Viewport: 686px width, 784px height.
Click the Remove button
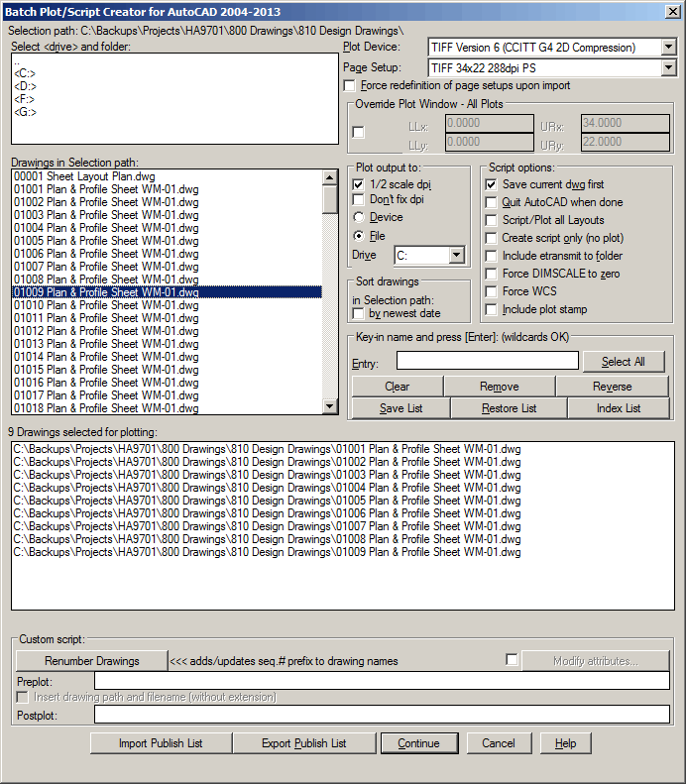[x=500, y=387]
